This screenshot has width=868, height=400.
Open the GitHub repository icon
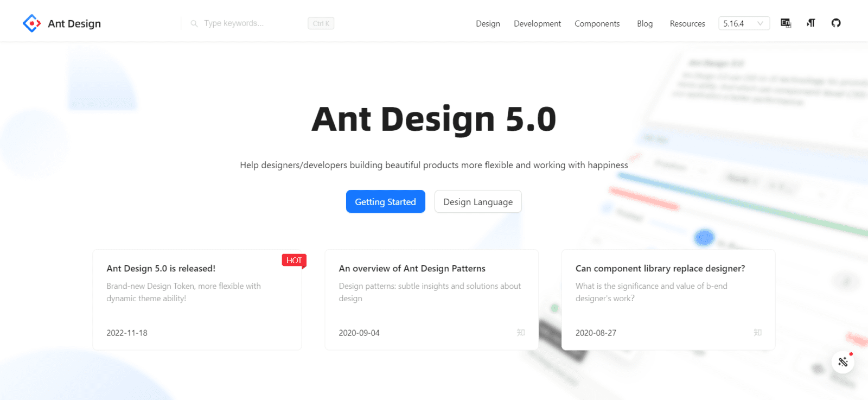point(836,23)
